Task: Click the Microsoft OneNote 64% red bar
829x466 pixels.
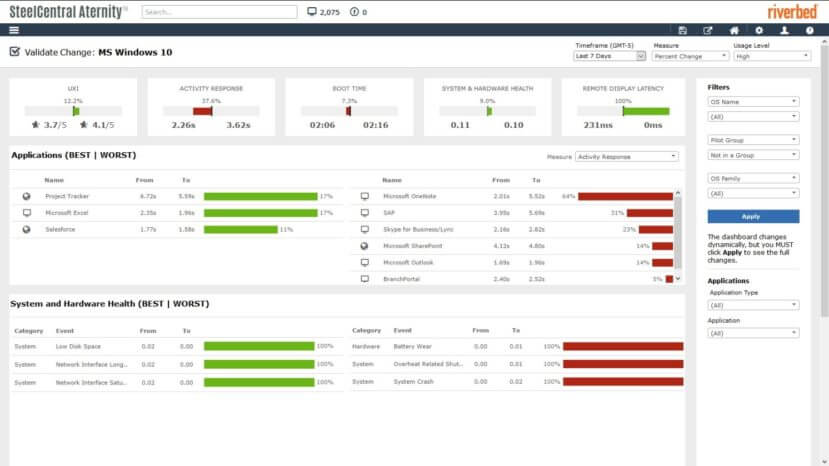Action: [625, 196]
